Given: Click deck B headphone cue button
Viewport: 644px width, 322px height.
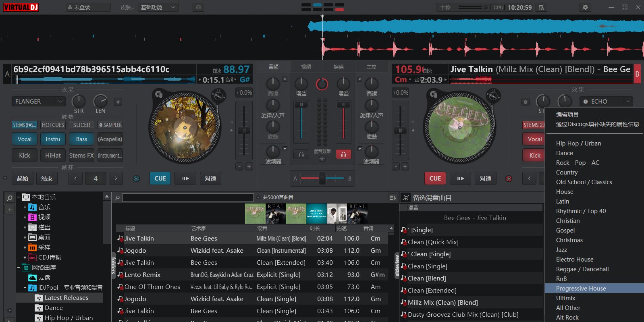Looking at the screenshot, I should tap(343, 154).
